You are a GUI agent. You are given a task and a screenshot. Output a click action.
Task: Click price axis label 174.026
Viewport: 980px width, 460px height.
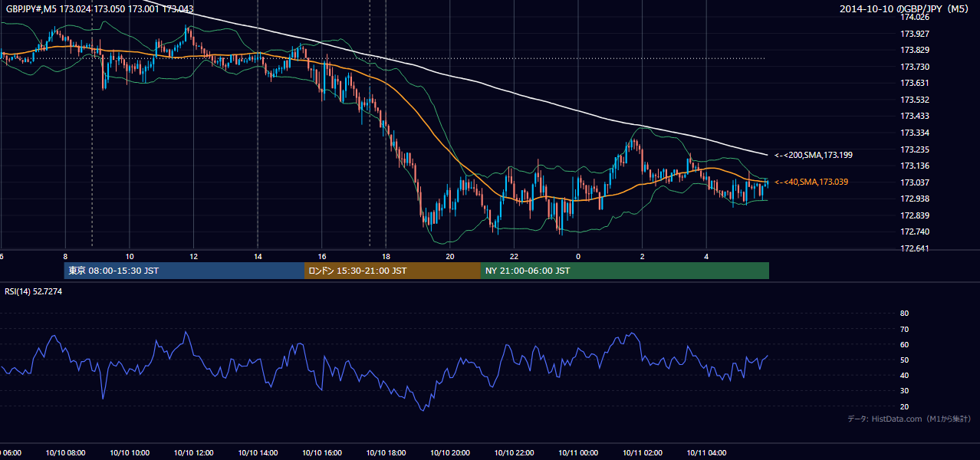coord(915,17)
